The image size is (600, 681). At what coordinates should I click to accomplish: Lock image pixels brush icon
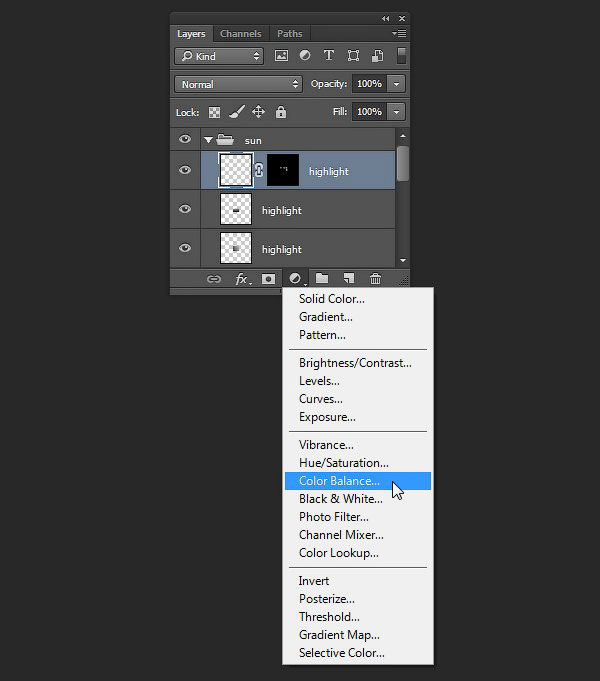click(237, 112)
